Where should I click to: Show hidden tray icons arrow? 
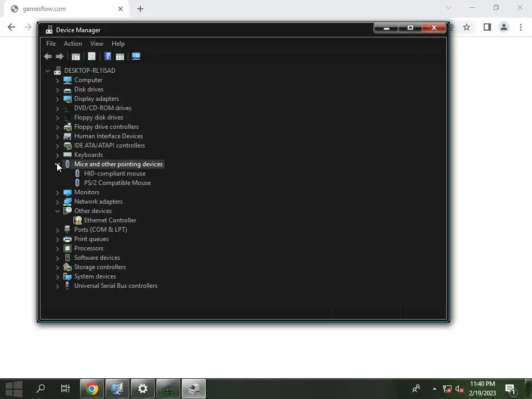(x=435, y=389)
